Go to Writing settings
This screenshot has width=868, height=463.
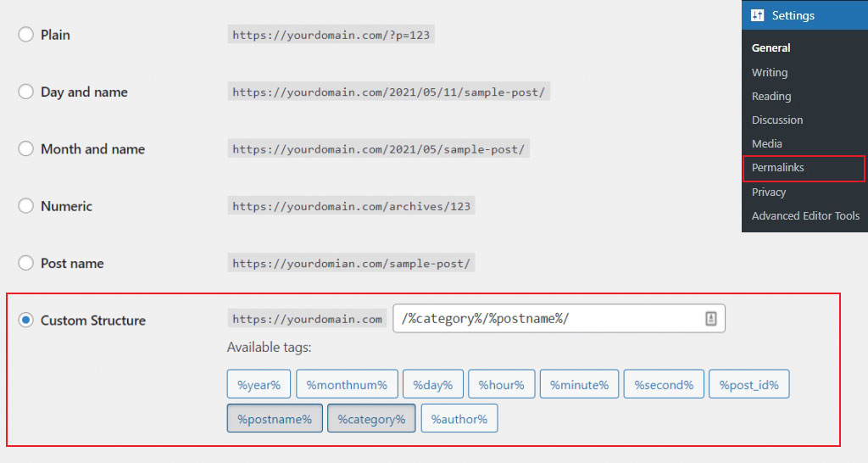click(770, 72)
